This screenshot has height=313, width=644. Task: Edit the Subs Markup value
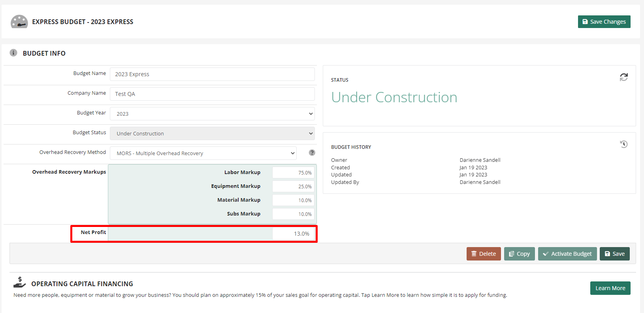pos(293,214)
